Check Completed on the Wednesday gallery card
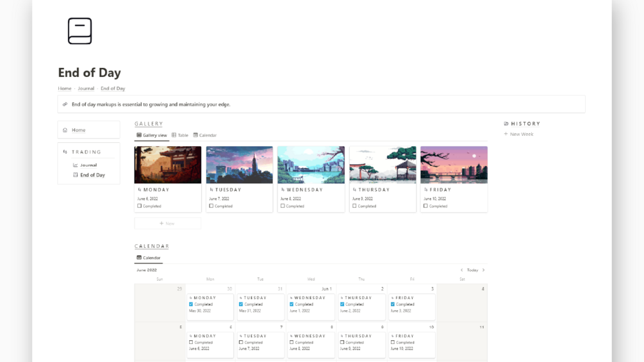The image size is (644, 362). [283, 206]
